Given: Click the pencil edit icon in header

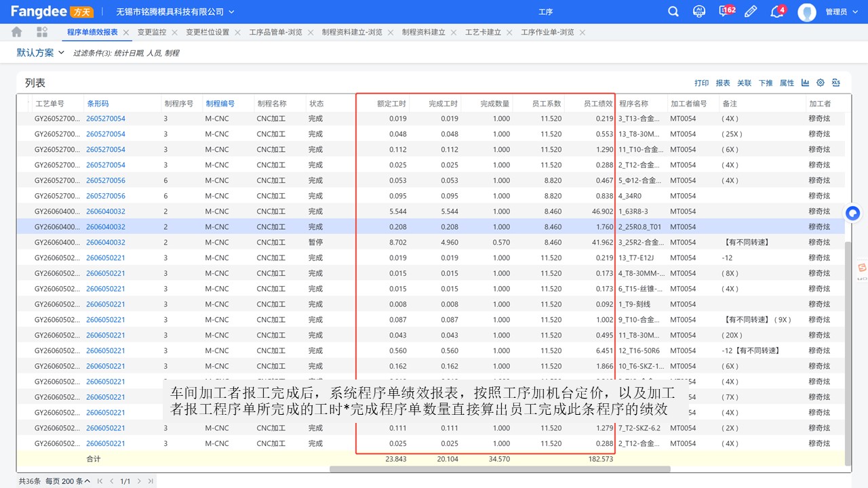Looking at the screenshot, I should pyautogui.click(x=751, y=12).
